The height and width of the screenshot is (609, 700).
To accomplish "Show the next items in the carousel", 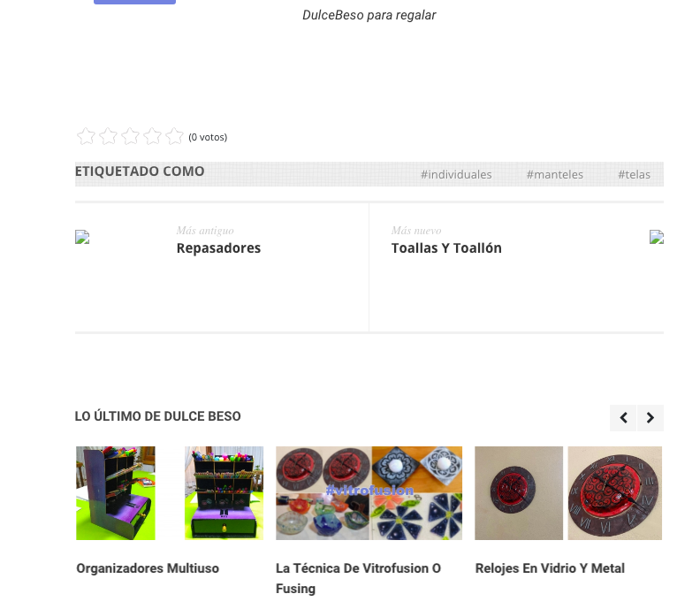I will [x=651, y=418].
